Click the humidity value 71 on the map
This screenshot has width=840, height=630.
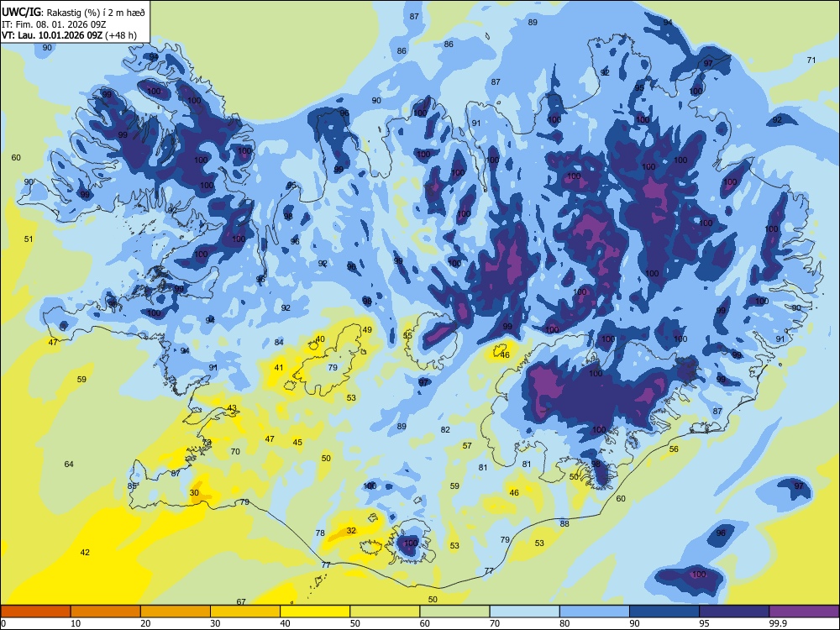[x=811, y=60]
